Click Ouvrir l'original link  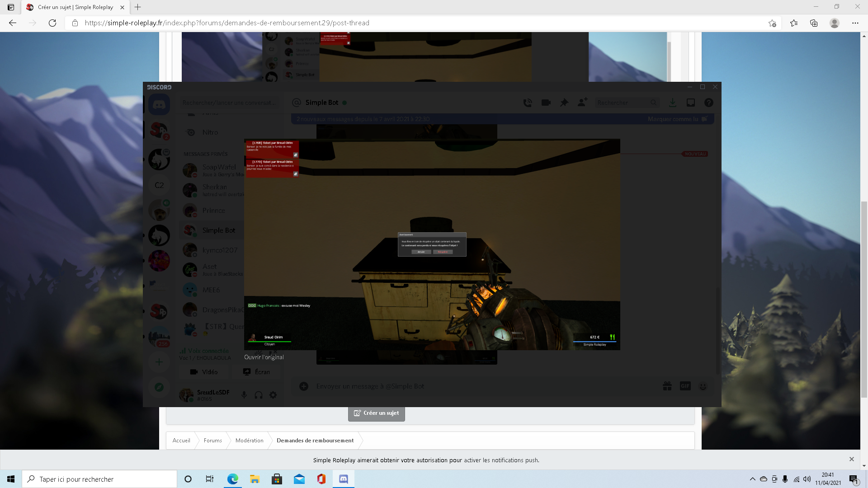click(x=264, y=357)
